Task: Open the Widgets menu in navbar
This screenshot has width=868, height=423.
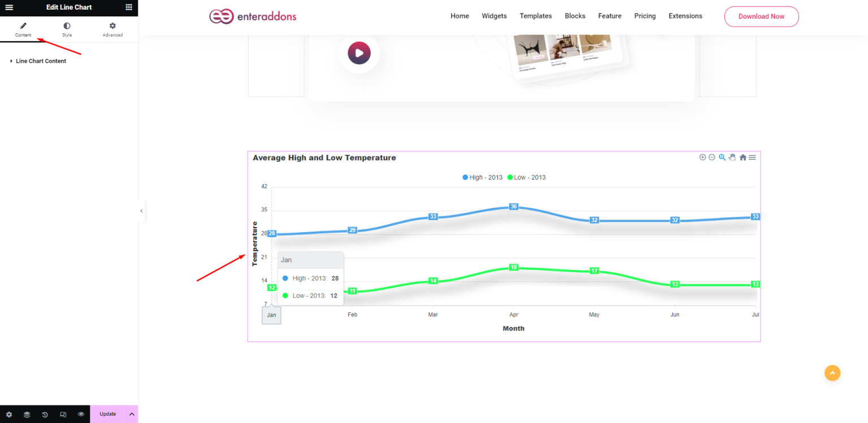Action: (x=494, y=16)
